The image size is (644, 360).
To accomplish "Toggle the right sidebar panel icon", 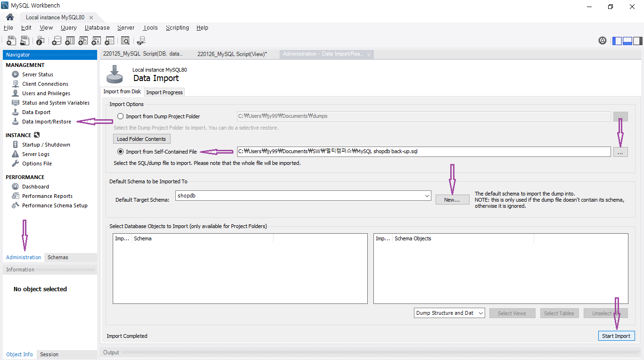I will [638, 41].
